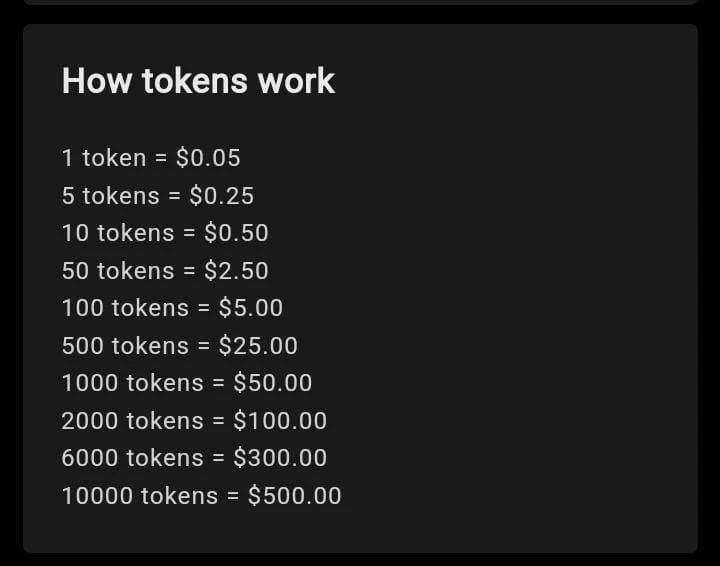Select the "1 token = $0.05" line
The width and height of the screenshot is (720, 566).
[x=151, y=158]
